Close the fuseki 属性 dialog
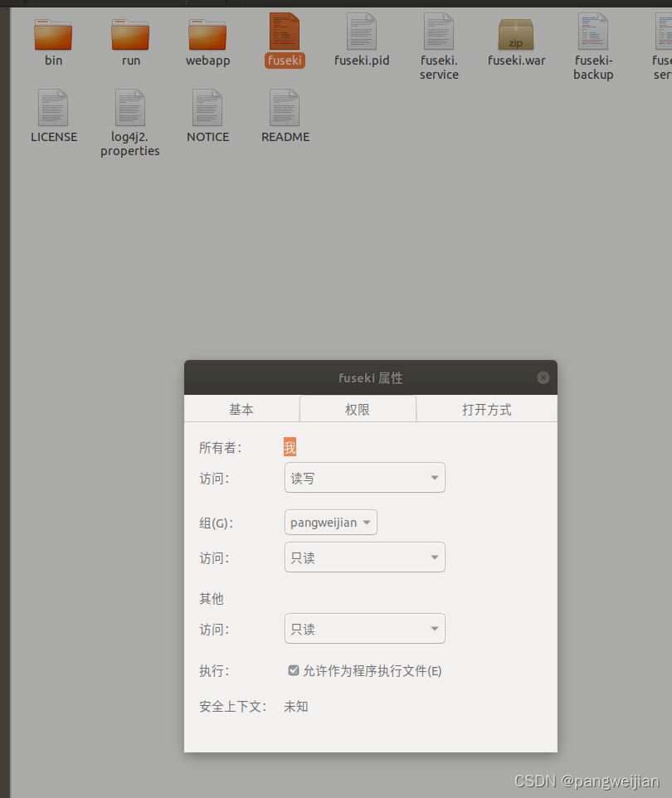Image resolution: width=672 pixels, height=798 pixels. (543, 377)
